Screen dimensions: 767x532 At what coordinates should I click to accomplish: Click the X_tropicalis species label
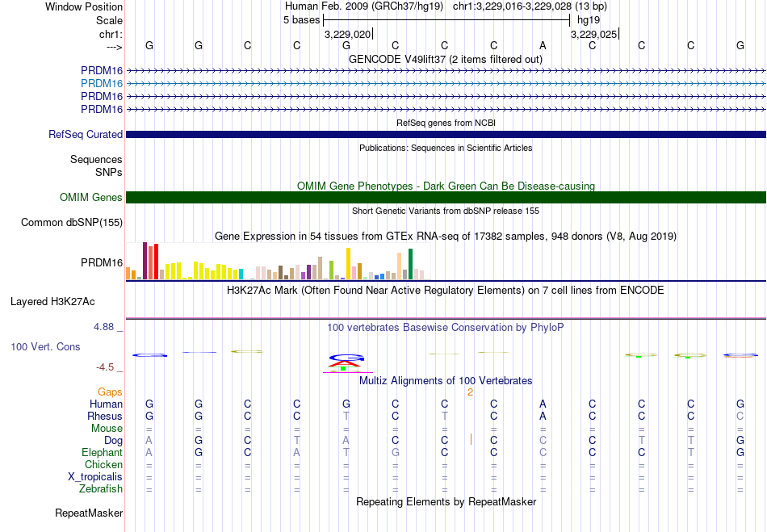pos(95,477)
